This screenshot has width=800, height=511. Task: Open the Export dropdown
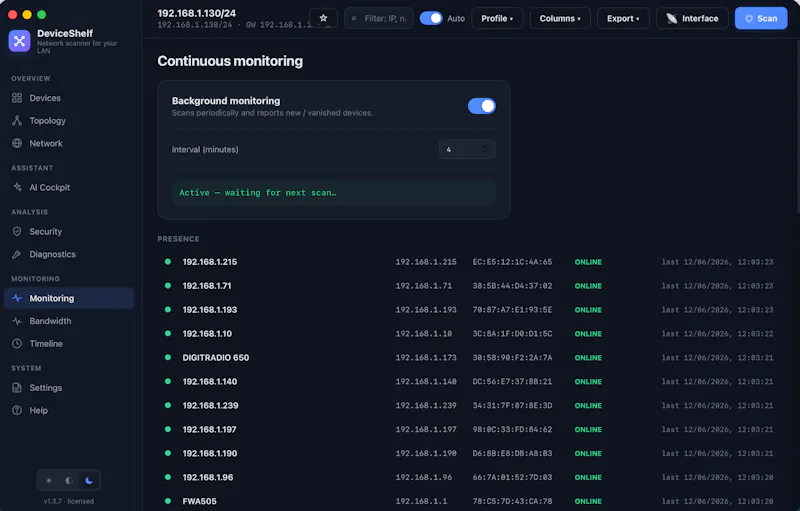tap(623, 18)
